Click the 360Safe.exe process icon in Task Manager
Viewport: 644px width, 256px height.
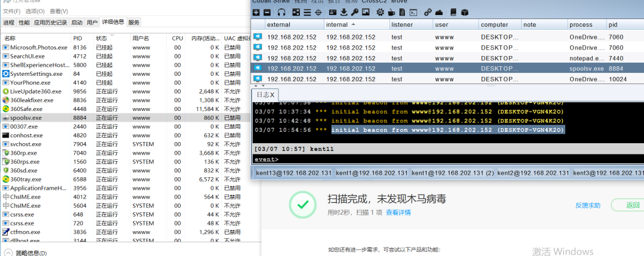(x=6, y=109)
